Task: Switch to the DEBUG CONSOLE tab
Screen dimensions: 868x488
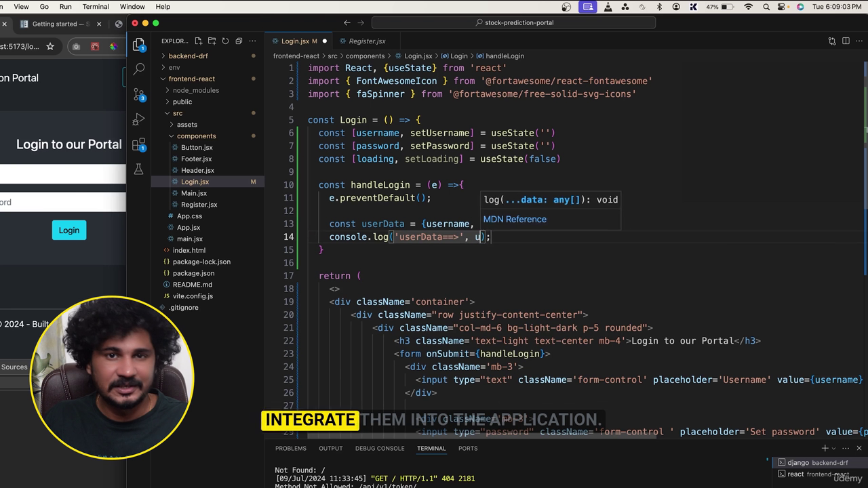Action: pyautogui.click(x=380, y=448)
